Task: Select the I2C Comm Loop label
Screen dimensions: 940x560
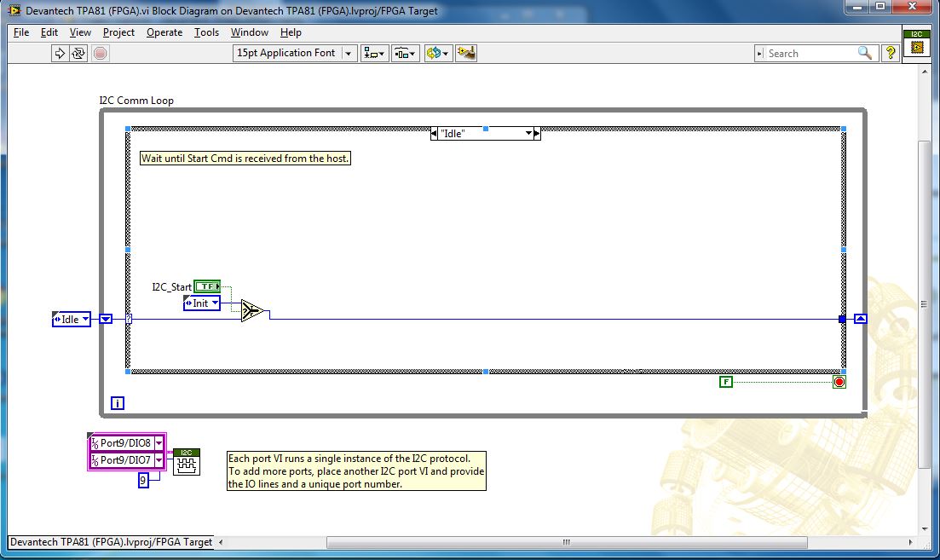Action: [136, 100]
